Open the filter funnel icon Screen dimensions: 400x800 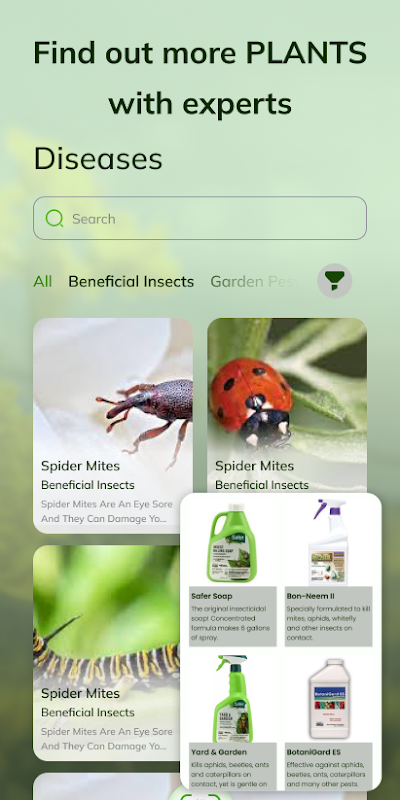(x=335, y=281)
